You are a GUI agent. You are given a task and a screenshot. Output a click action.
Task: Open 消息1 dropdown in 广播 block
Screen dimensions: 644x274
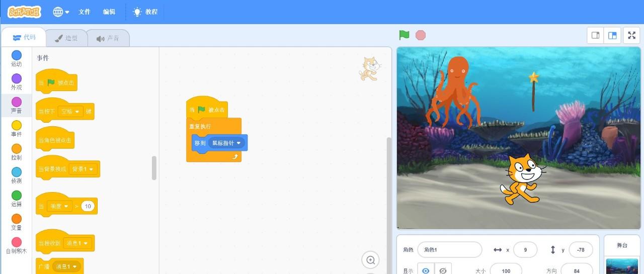click(x=67, y=266)
